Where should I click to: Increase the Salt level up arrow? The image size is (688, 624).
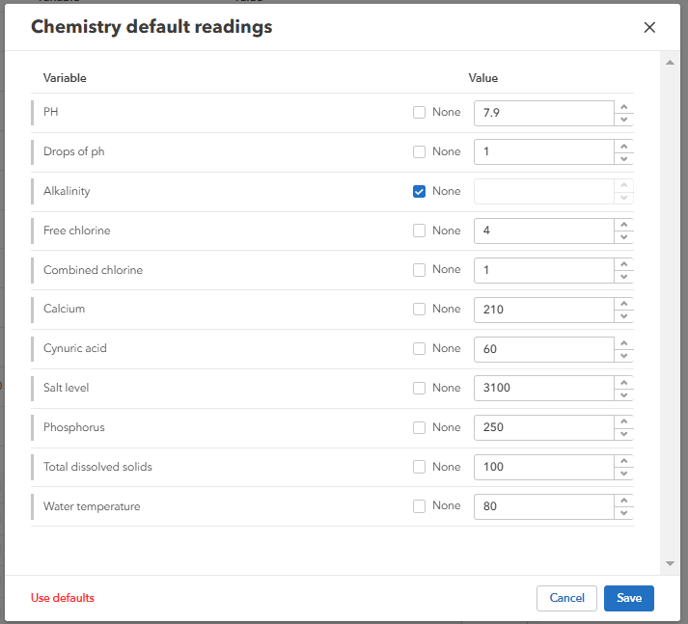[x=624, y=382]
